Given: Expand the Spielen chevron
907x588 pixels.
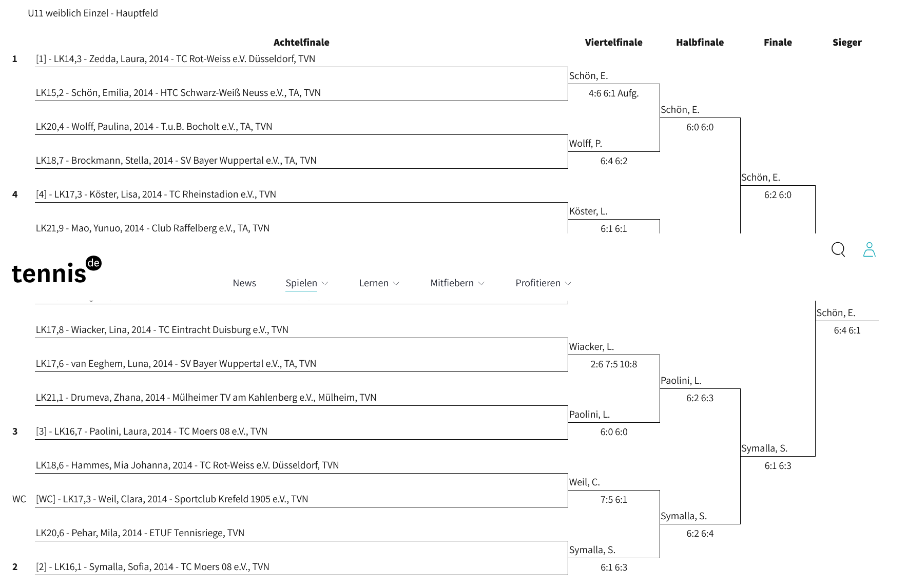Looking at the screenshot, I should click(x=325, y=283).
